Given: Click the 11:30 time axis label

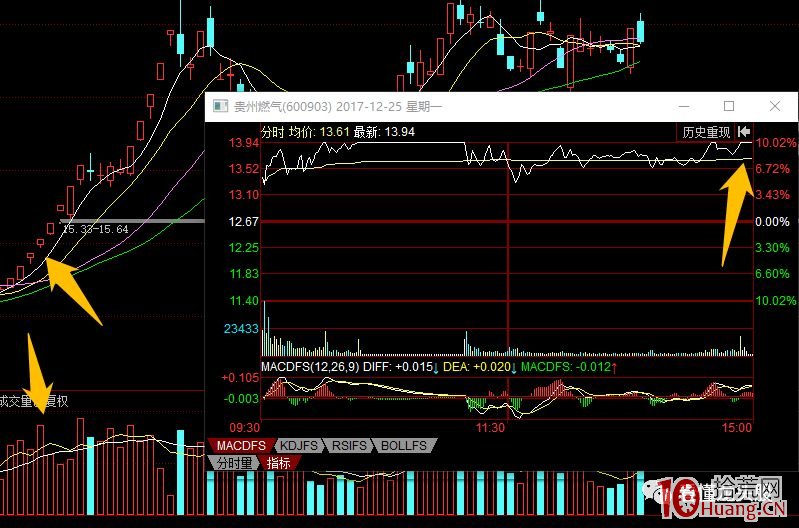Looking at the screenshot, I should (490, 427).
